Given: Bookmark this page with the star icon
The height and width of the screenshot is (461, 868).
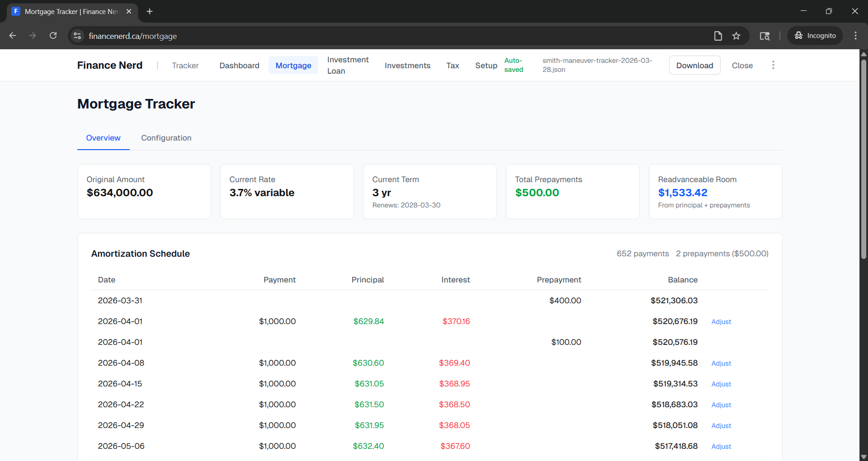Looking at the screenshot, I should tap(736, 36).
